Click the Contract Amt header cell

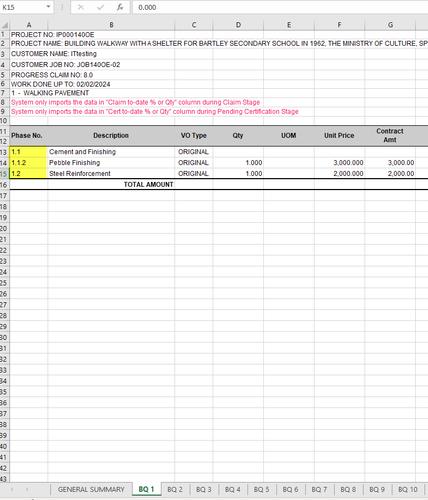tap(390, 136)
